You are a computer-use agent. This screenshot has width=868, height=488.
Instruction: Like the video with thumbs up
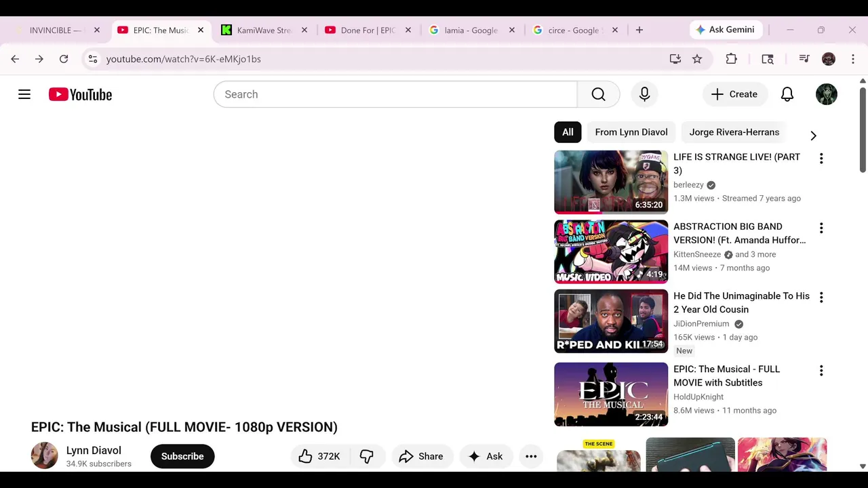pos(320,456)
